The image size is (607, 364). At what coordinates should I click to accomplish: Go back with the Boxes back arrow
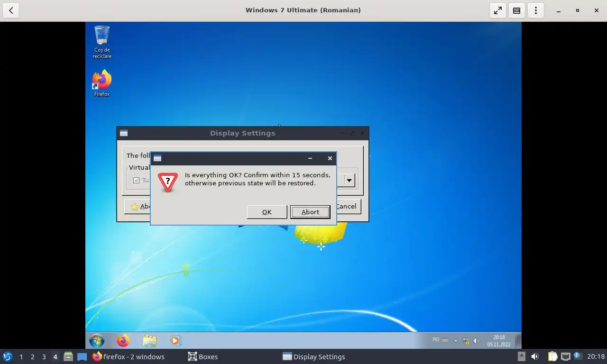pyautogui.click(x=11, y=10)
